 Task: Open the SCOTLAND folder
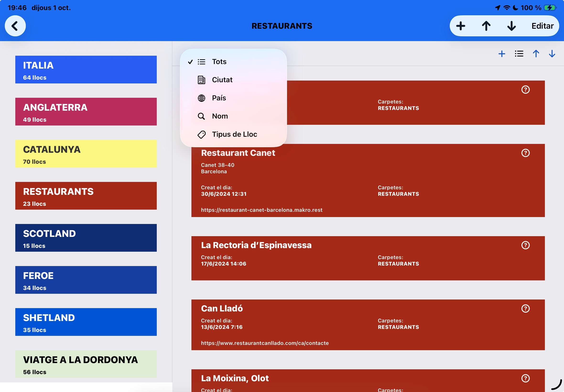click(x=86, y=238)
